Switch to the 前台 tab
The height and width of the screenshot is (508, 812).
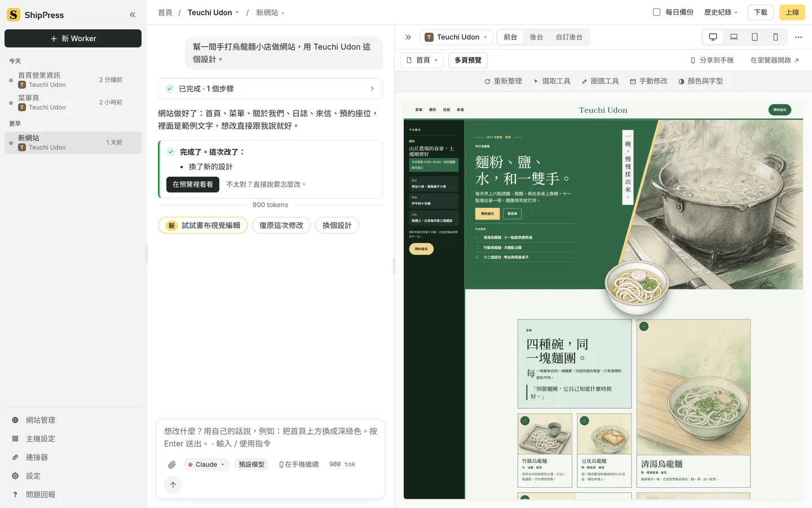point(510,37)
